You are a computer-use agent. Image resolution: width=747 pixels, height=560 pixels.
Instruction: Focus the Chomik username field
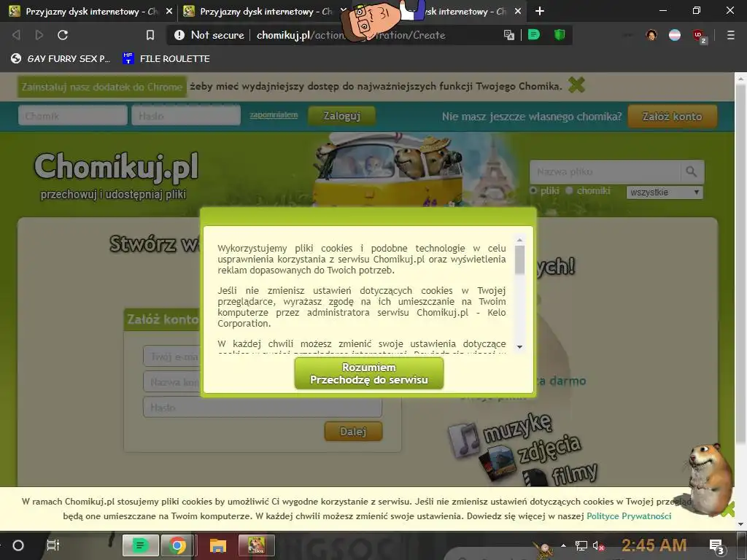(x=73, y=116)
